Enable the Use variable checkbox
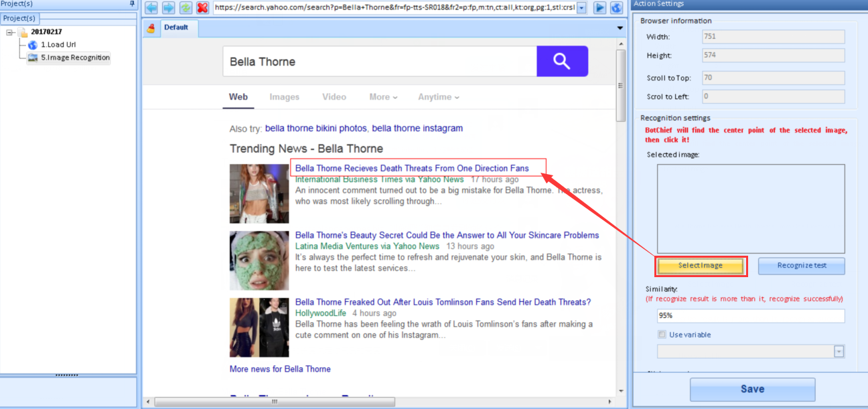 pyautogui.click(x=662, y=335)
